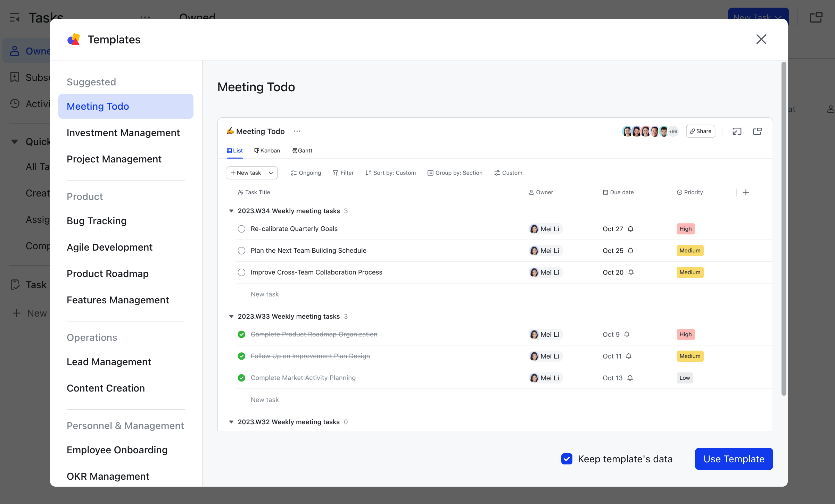Click the plus icon to add column
The width and height of the screenshot is (835, 504).
click(746, 192)
